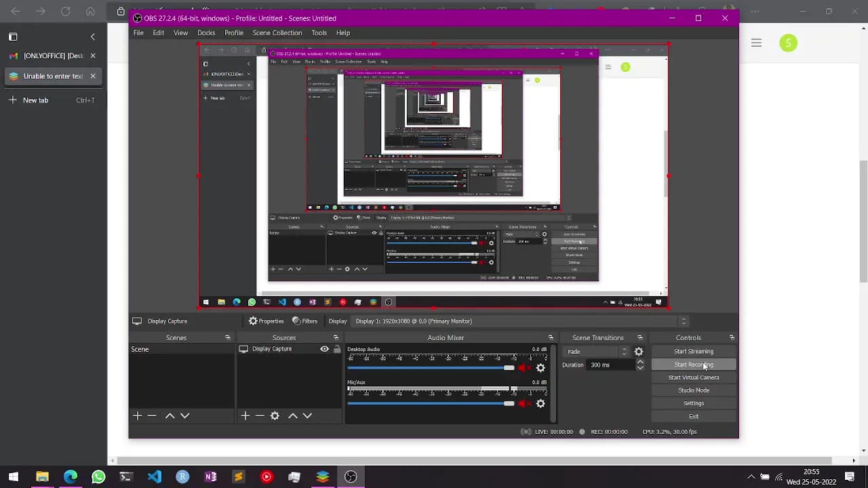Move the source up in the Sources list

coord(292,415)
